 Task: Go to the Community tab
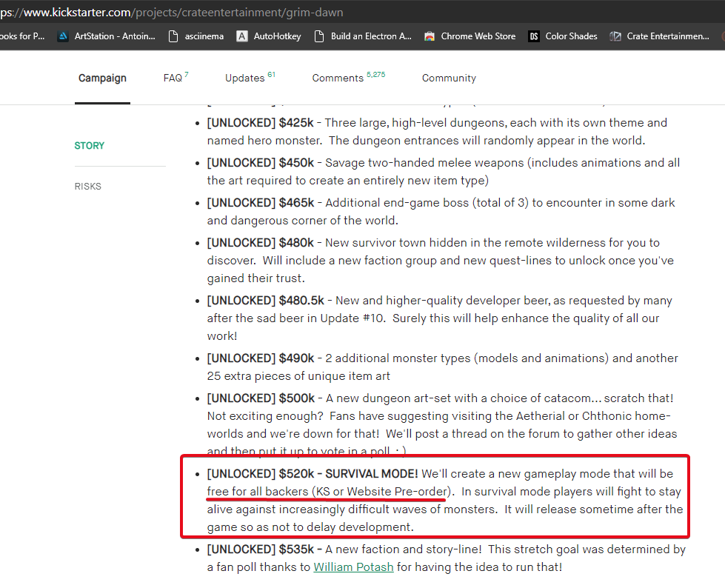[449, 78]
